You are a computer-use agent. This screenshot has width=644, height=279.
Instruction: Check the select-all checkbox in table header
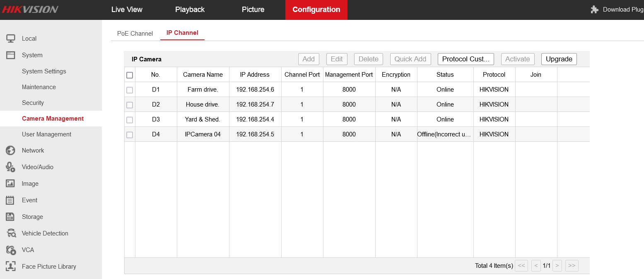coord(130,75)
